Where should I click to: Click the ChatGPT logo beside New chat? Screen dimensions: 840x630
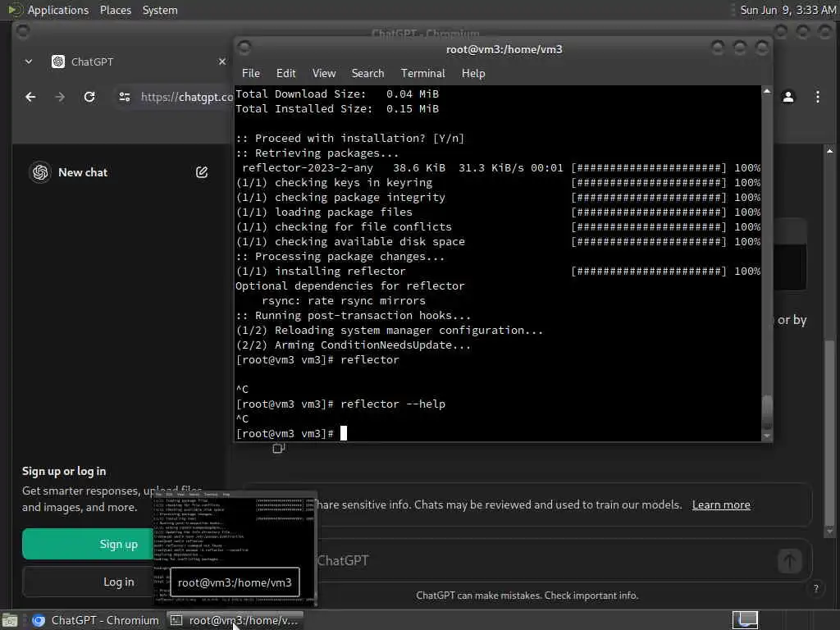[x=40, y=172]
